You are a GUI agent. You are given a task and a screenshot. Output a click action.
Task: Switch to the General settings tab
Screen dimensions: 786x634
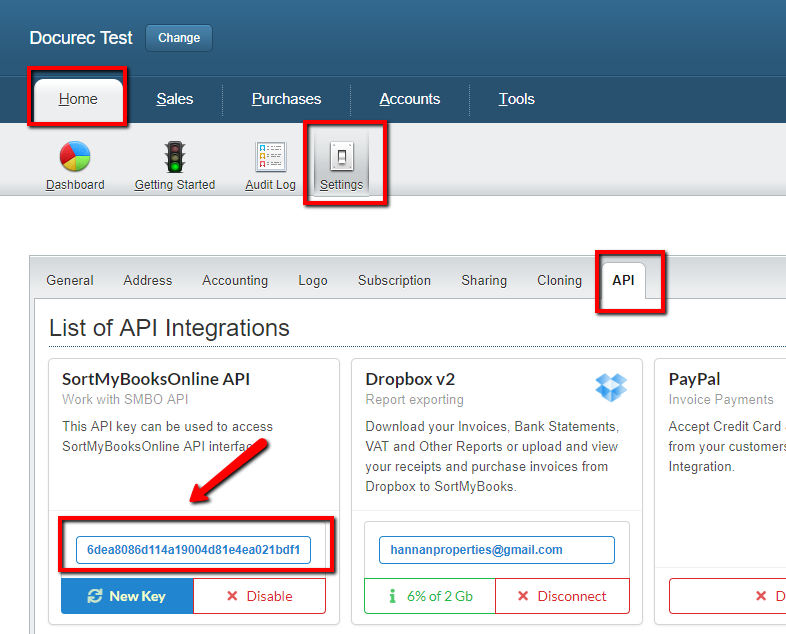coord(70,281)
